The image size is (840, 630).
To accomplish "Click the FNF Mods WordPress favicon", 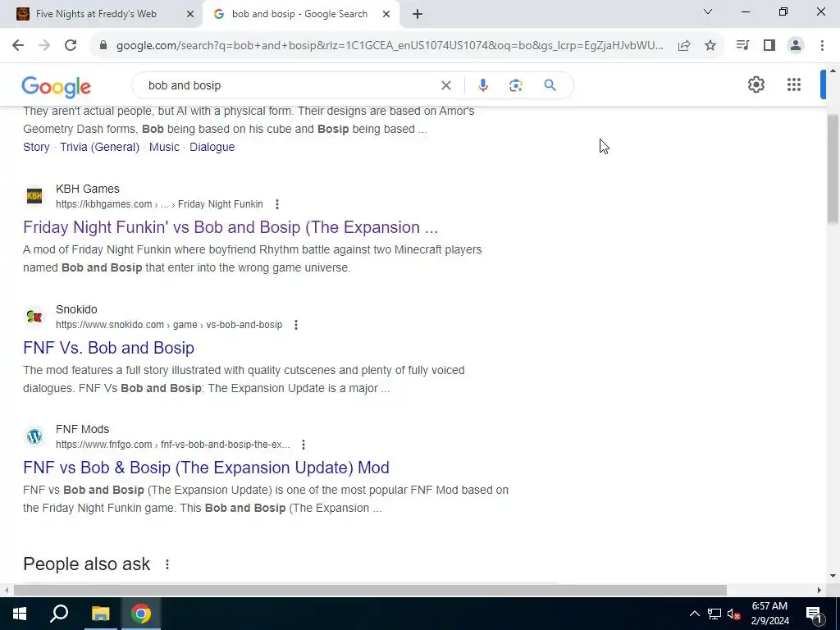I will coord(34,436).
